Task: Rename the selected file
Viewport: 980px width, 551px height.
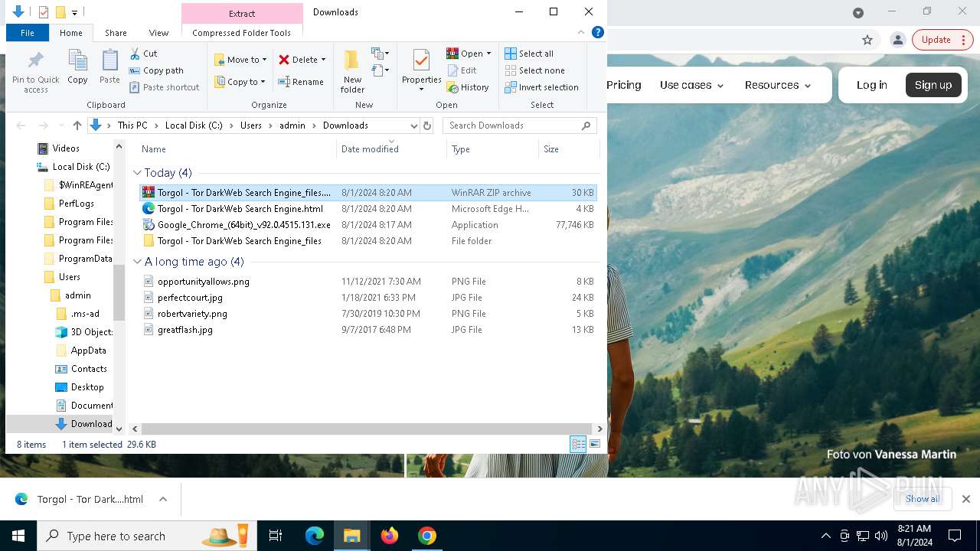Action: (300, 82)
